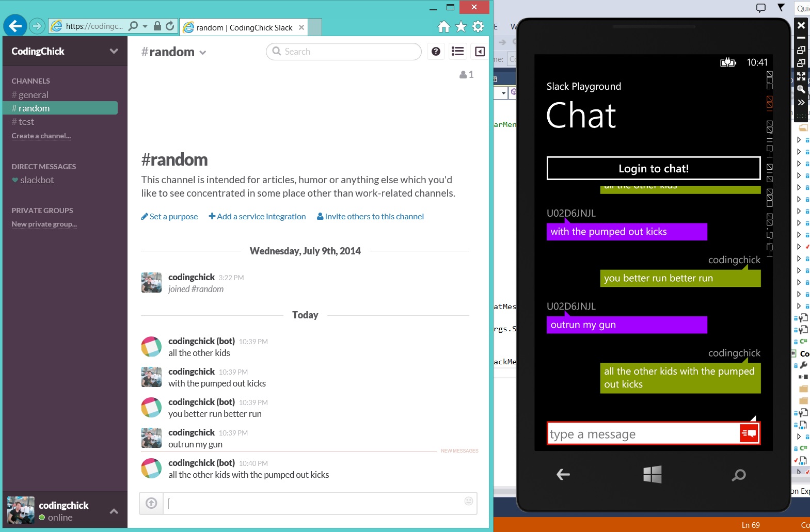Viewport: 810px width, 532px height.
Task: Minimize the emulator from its toolbar
Action: point(801,38)
